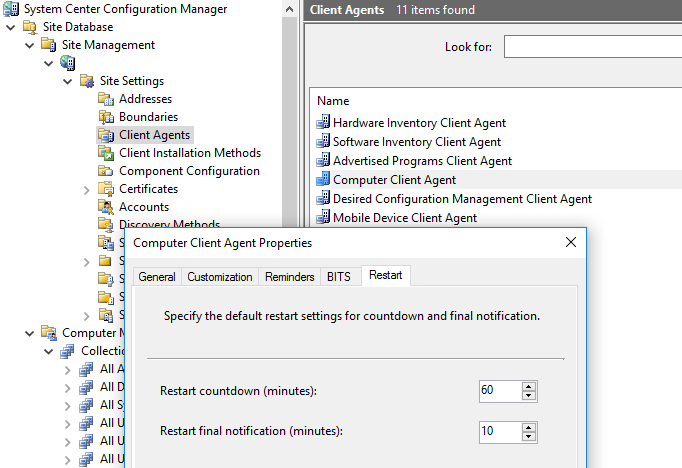The height and width of the screenshot is (468, 682).
Task: Click the tree pane scrollbar up arrow
Action: point(289,9)
